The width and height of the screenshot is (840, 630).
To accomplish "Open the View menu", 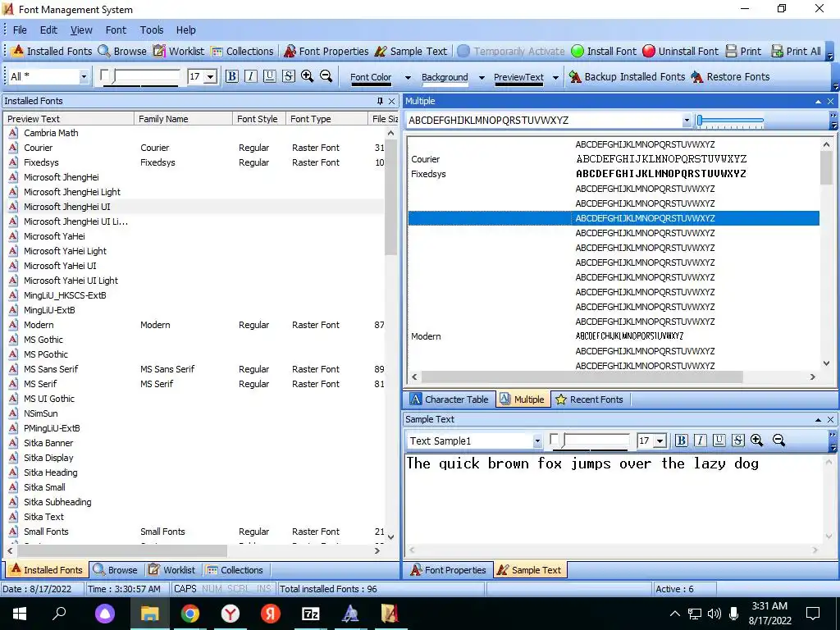I will click(x=81, y=30).
